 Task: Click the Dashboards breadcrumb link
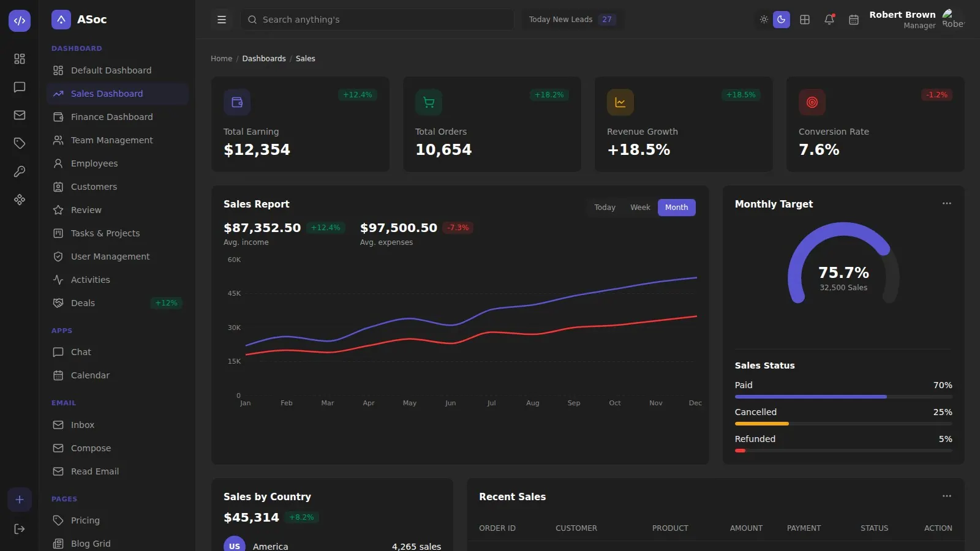coord(264,59)
